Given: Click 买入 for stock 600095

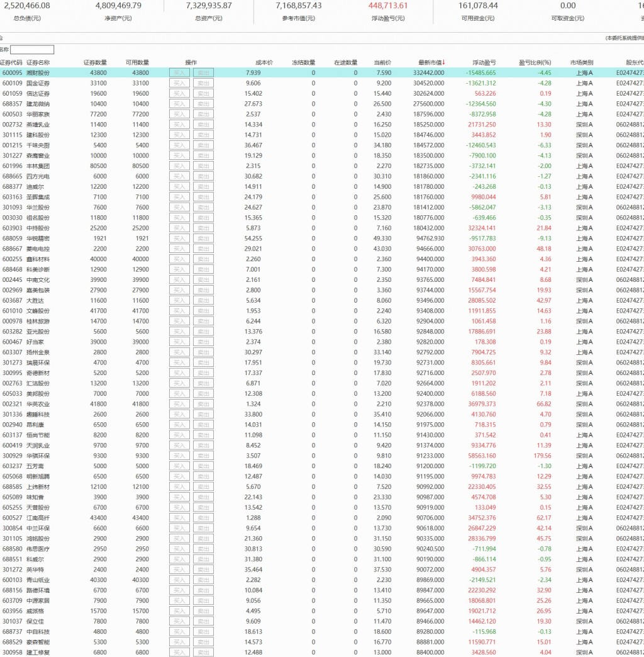Looking at the screenshot, I should coord(179,73).
